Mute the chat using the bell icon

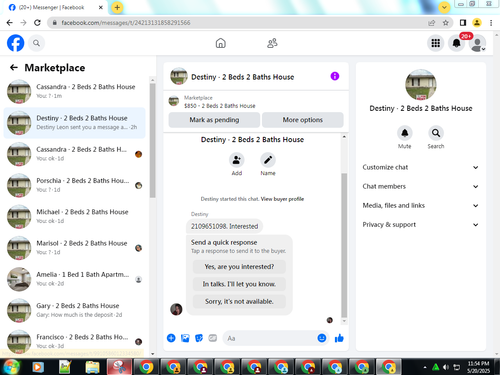(x=405, y=133)
